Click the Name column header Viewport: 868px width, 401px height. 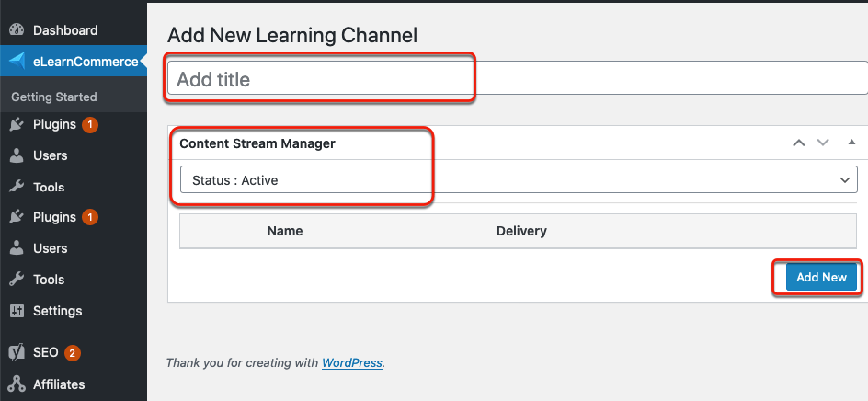[285, 231]
